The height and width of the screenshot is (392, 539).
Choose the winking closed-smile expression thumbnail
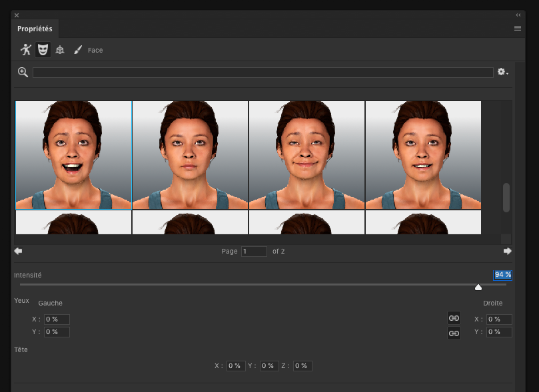pyautogui.click(x=306, y=155)
